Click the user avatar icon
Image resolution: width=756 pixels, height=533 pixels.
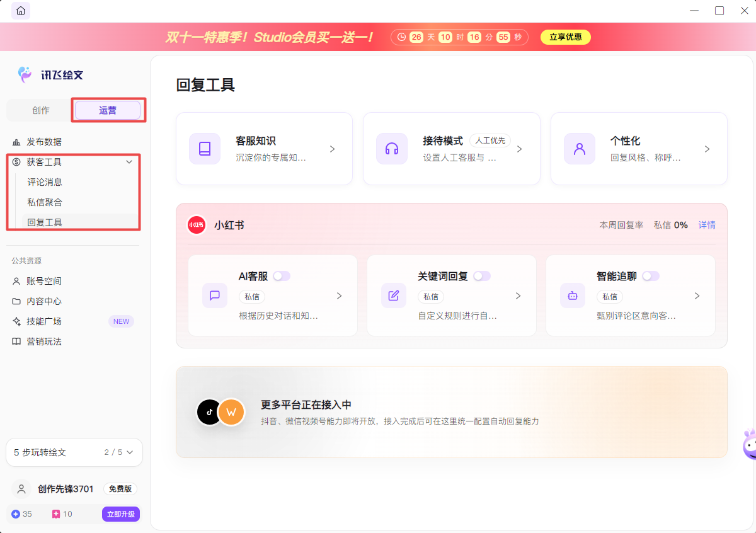[x=22, y=489]
